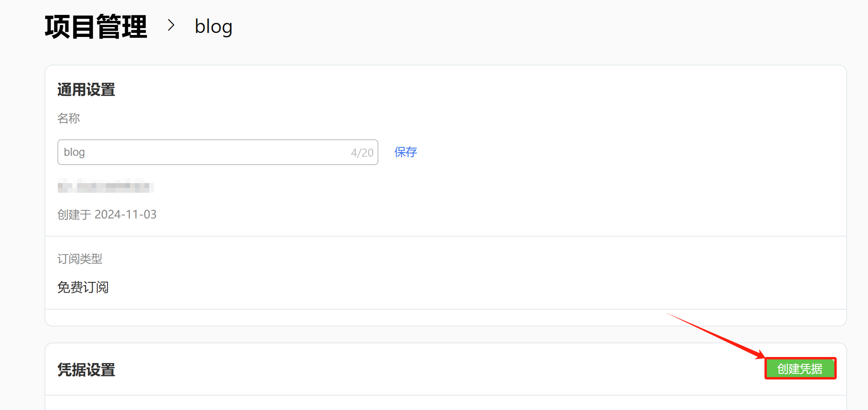Click the 创建于 2024-11-03 creation date
This screenshot has height=410, width=868.
coord(107,214)
